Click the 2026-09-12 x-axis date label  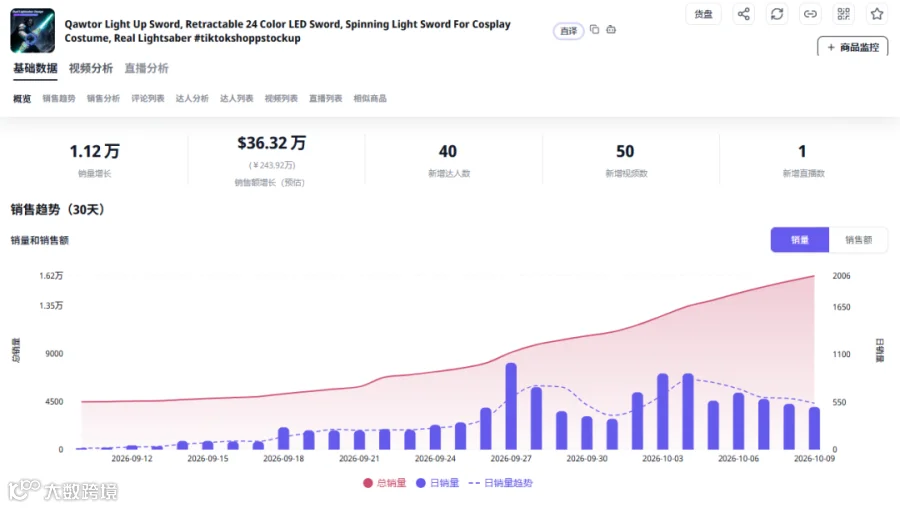[x=132, y=459]
